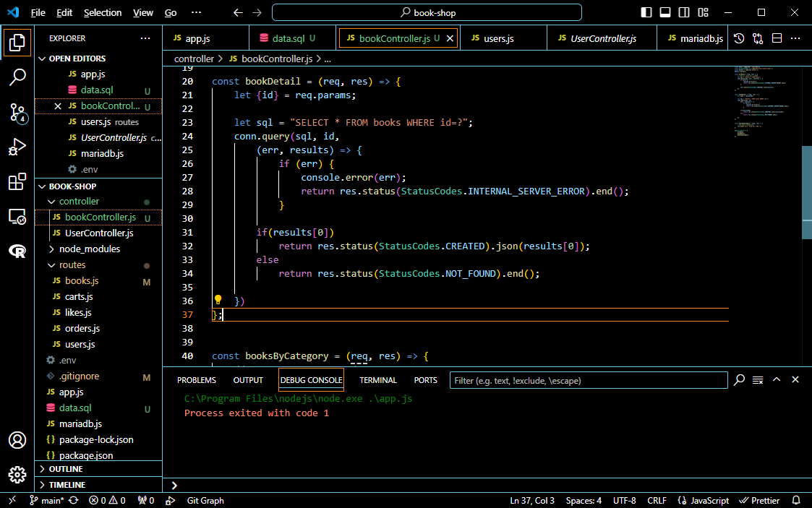Open the Selection menu
812x508 pixels.
pos(103,12)
